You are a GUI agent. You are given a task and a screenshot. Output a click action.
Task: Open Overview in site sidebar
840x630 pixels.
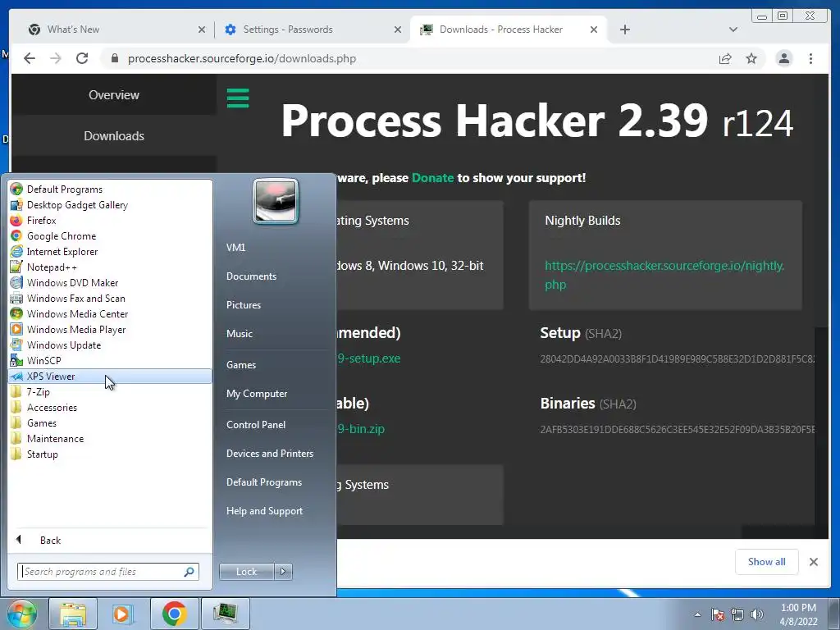coord(113,95)
